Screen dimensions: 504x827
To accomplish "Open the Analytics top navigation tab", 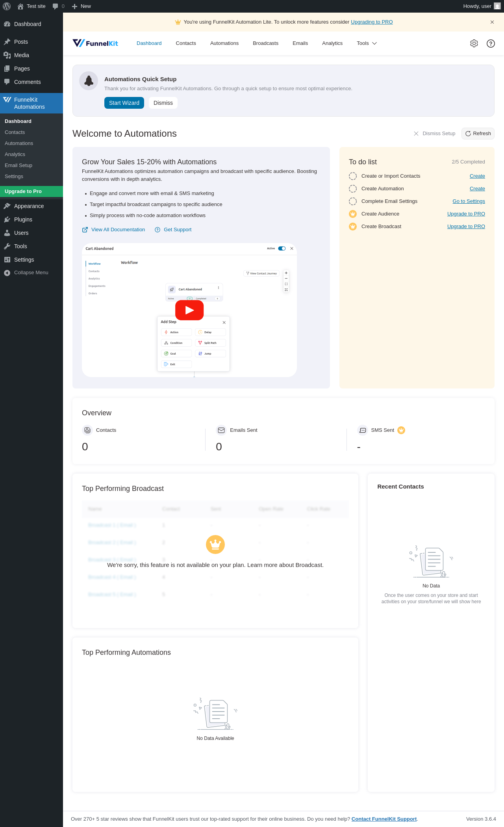I will (332, 43).
